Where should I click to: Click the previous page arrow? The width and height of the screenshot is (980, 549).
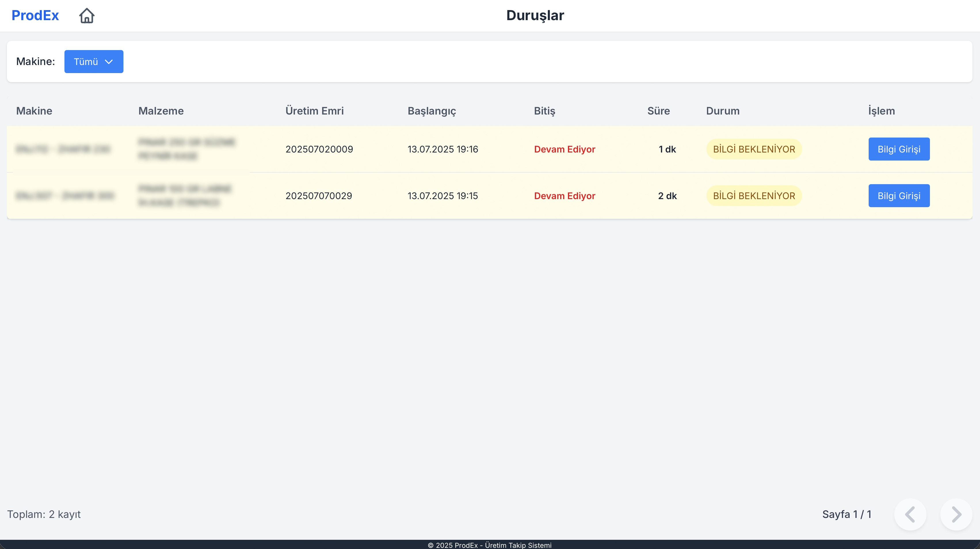click(910, 514)
